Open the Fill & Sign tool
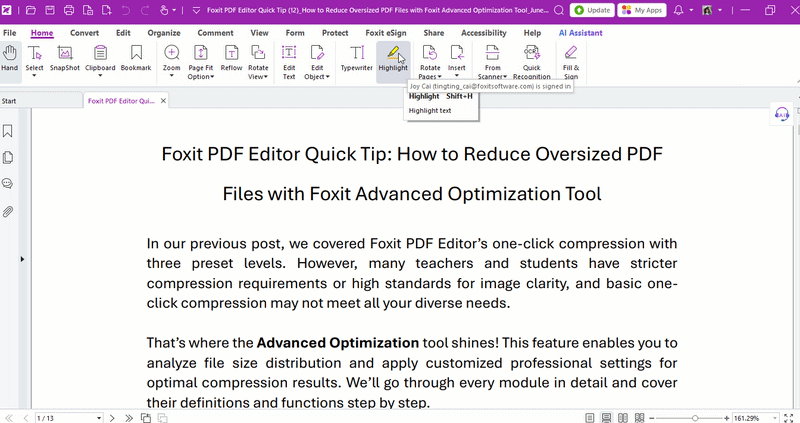 (571, 62)
